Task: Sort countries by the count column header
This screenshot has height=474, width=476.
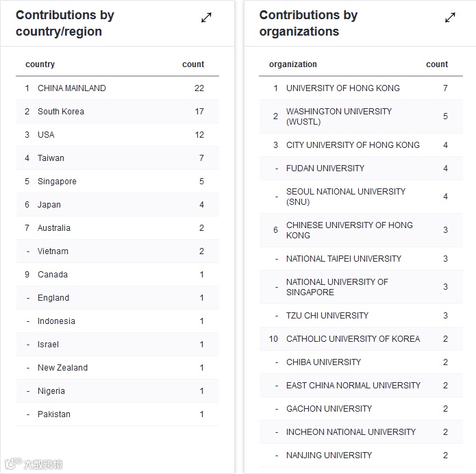Action: [x=193, y=64]
